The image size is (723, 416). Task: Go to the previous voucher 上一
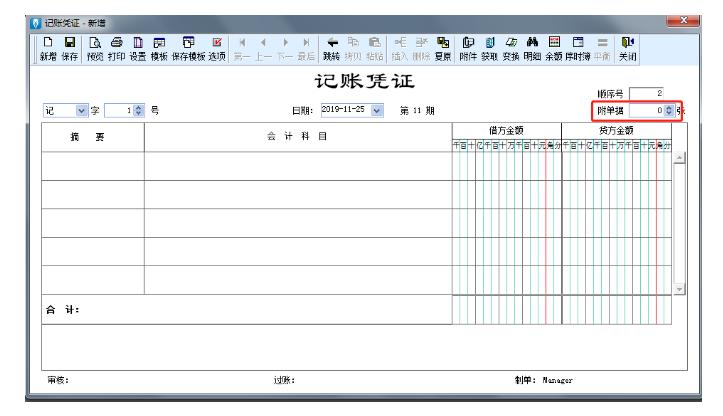coord(263,48)
